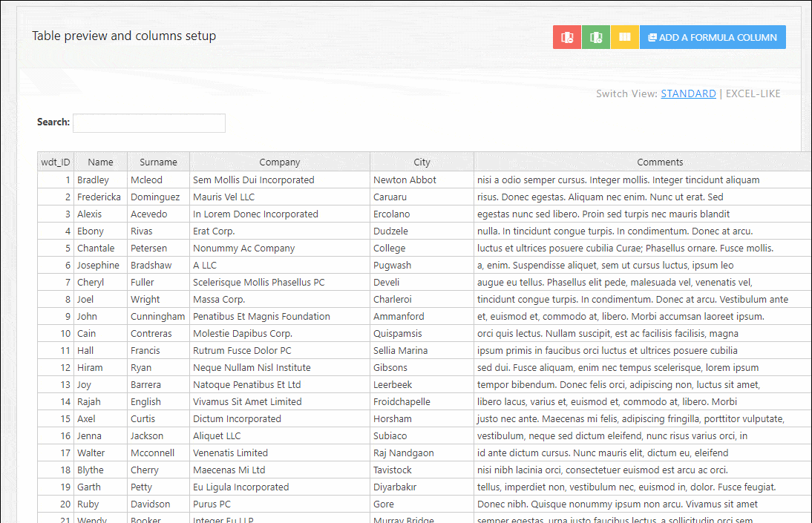Click the wdt_ID column header
The image size is (812, 523).
tap(56, 162)
